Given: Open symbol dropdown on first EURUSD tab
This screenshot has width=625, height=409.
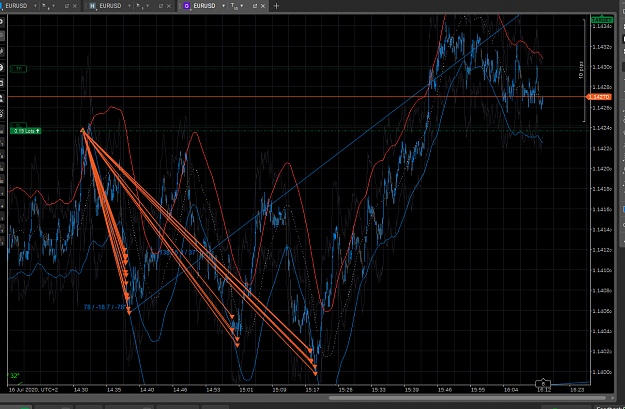Looking at the screenshot, I should coord(35,6).
